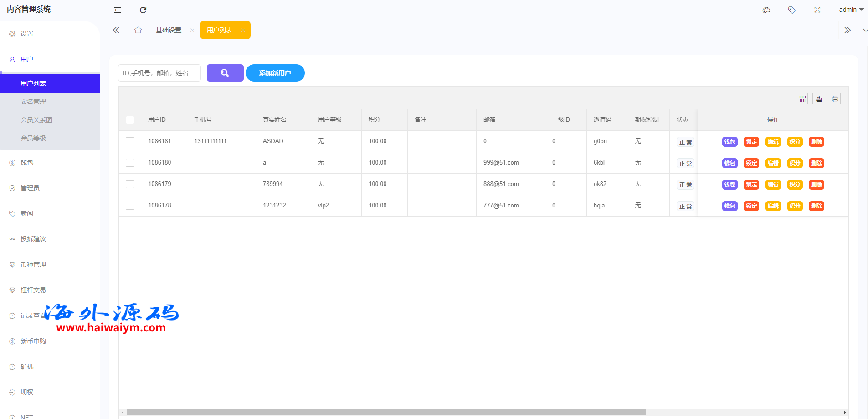The image size is (868, 419).
Task: Open the column filter grid icon
Action: click(x=802, y=99)
